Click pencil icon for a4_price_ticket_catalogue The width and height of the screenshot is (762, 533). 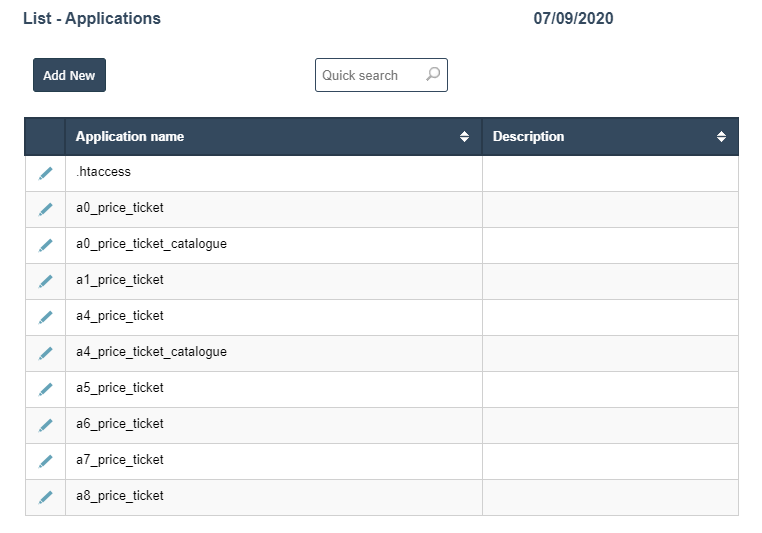45,353
